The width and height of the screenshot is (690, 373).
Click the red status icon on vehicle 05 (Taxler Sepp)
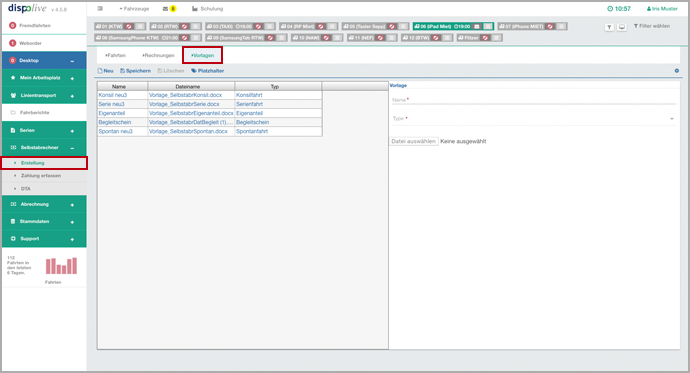coord(392,26)
